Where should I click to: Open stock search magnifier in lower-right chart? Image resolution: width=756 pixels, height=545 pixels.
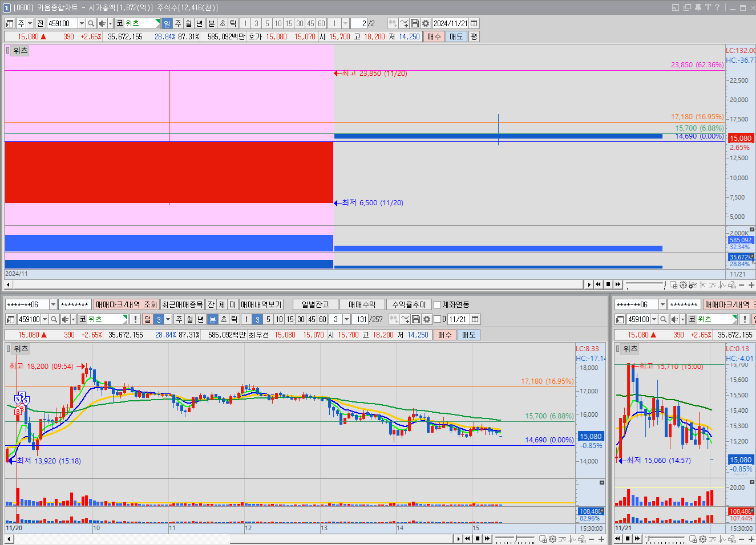pyautogui.click(x=664, y=319)
